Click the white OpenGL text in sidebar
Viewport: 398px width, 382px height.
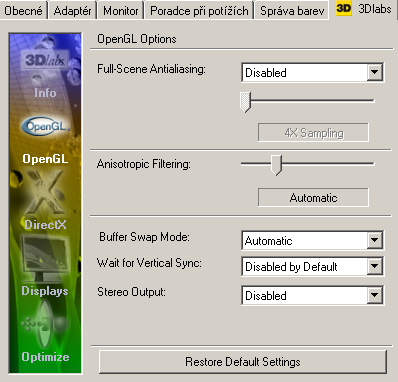pyautogui.click(x=45, y=159)
